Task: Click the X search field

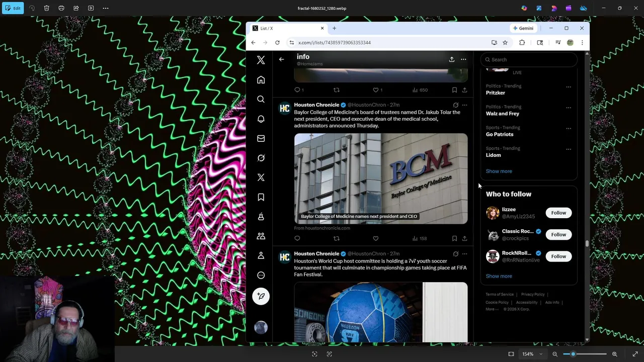Action: 528,59
